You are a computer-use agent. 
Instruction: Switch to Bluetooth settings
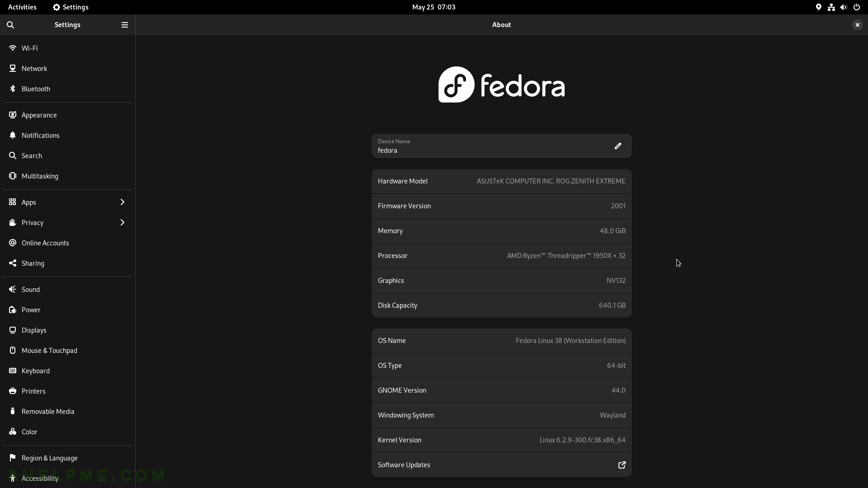point(68,89)
